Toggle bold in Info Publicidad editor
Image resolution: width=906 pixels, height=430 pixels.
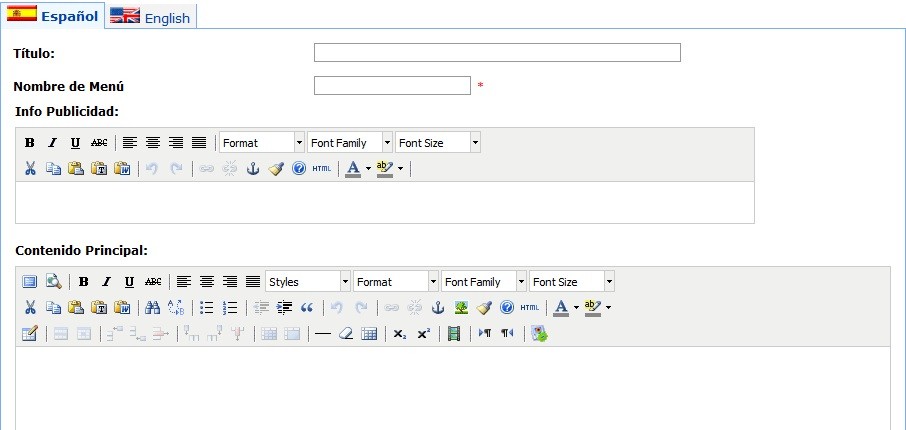point(30,143)
